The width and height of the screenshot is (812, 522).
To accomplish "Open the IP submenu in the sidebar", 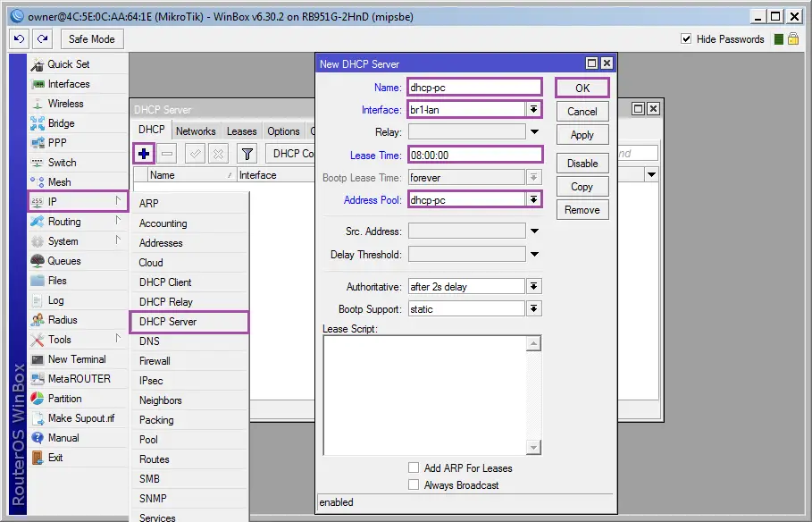I will [x=78, y=201].
